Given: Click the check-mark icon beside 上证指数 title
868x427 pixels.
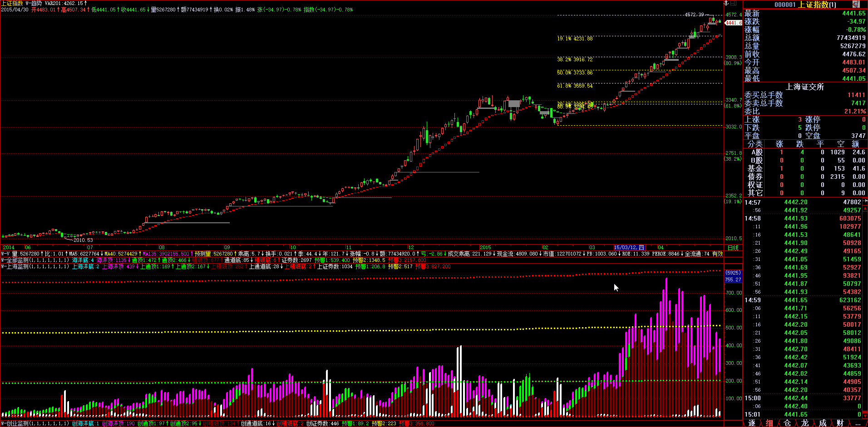Looking at the screenshot, I should (x=856, y=4).
